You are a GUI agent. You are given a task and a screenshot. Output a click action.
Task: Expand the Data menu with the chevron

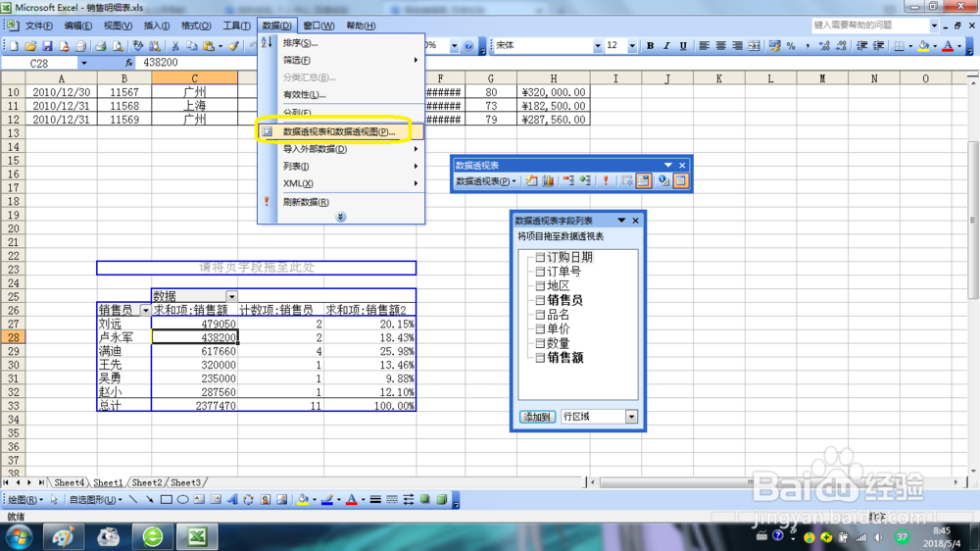pos(341,217)
